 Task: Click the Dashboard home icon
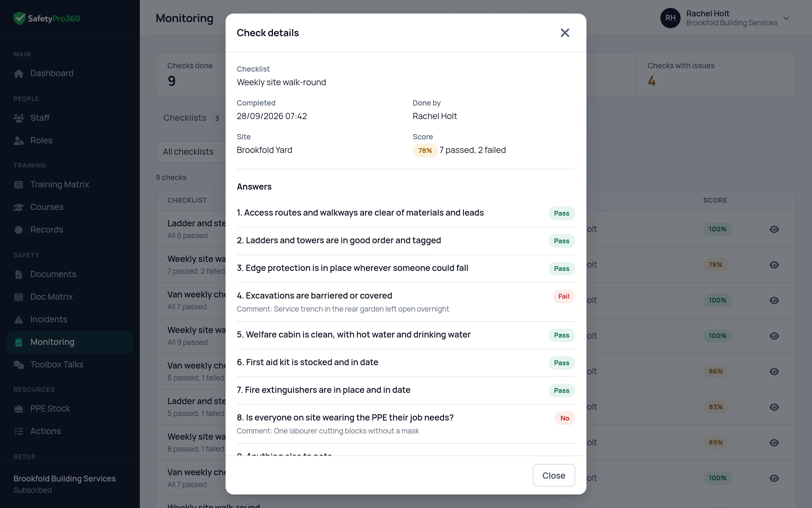[x=18, y=73]
